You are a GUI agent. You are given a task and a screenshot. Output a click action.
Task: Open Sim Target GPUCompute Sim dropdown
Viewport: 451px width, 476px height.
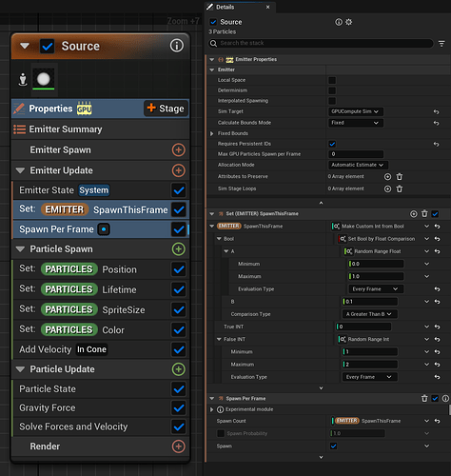(x=355, y=111)
